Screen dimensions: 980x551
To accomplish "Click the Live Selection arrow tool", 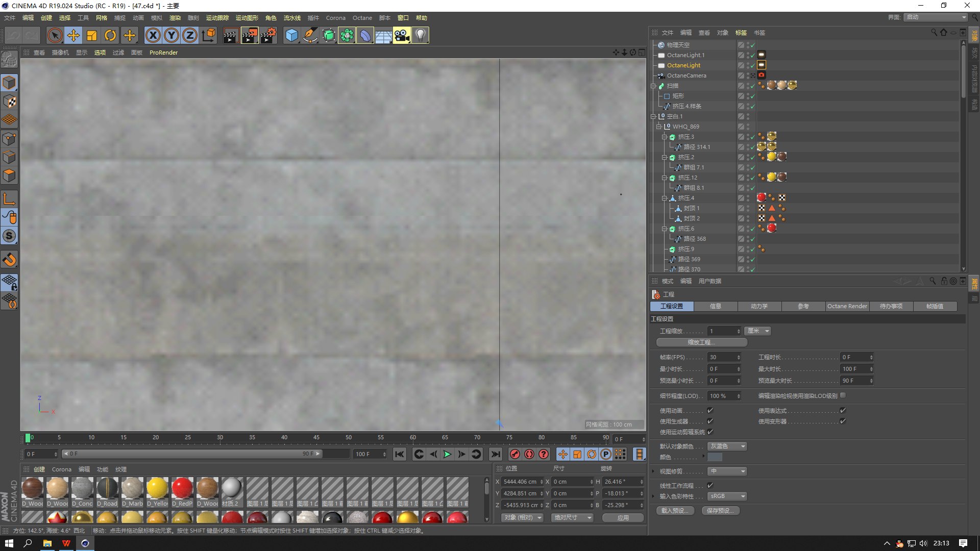I will point(55,35).
